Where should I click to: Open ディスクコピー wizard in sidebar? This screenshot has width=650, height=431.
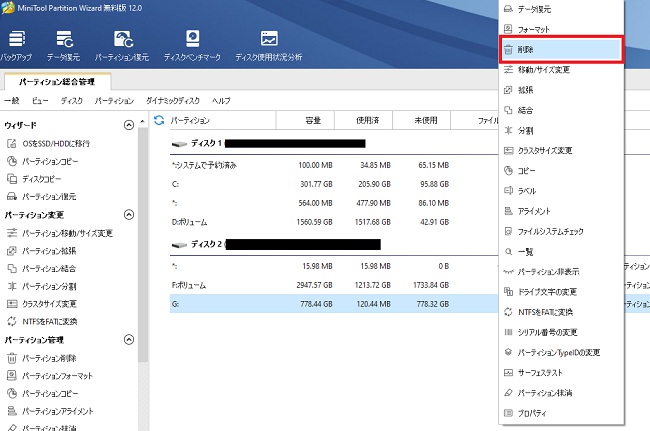pyautogui.click(x=34, y=179)
